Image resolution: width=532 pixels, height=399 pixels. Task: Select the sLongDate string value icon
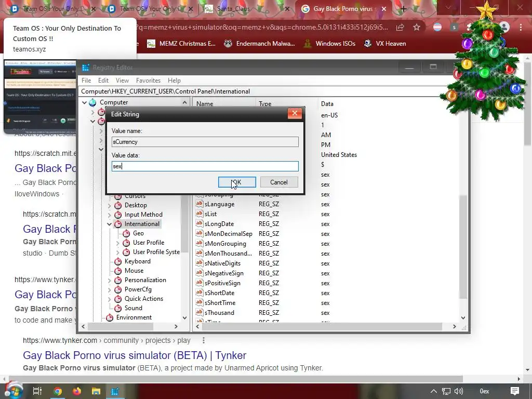199,223
